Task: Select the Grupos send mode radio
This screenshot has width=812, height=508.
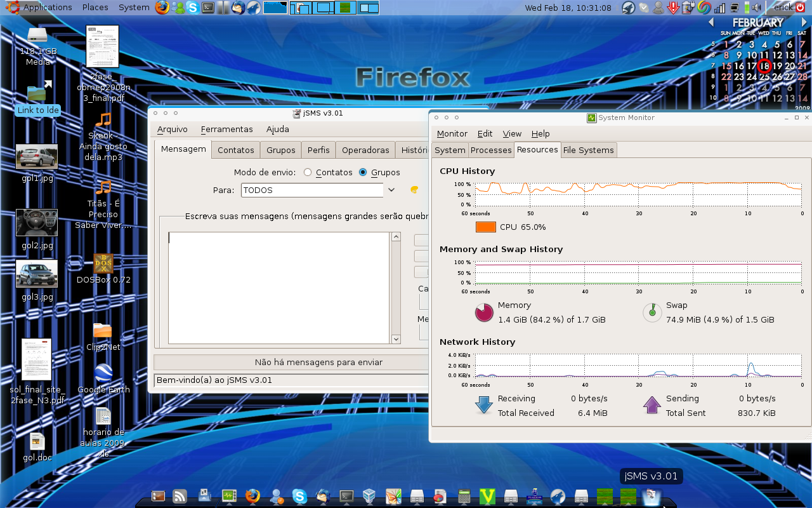Action: click(x=363, y=172)
